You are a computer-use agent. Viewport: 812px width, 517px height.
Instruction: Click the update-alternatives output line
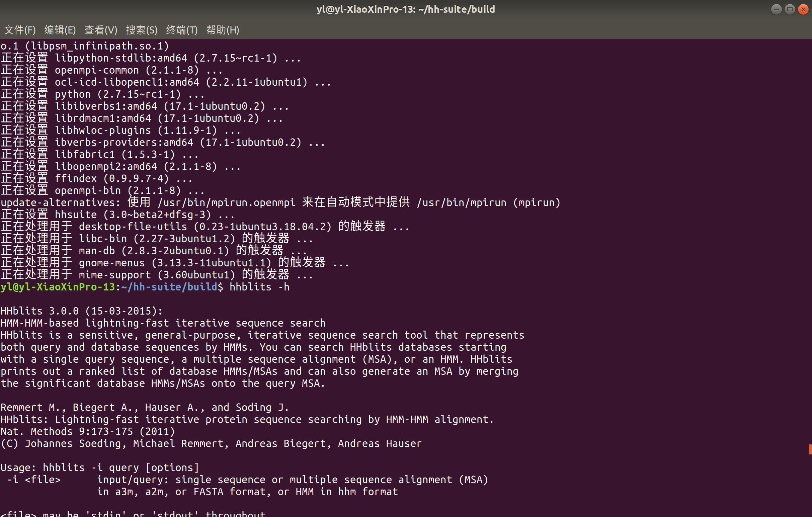coord(280,202)
